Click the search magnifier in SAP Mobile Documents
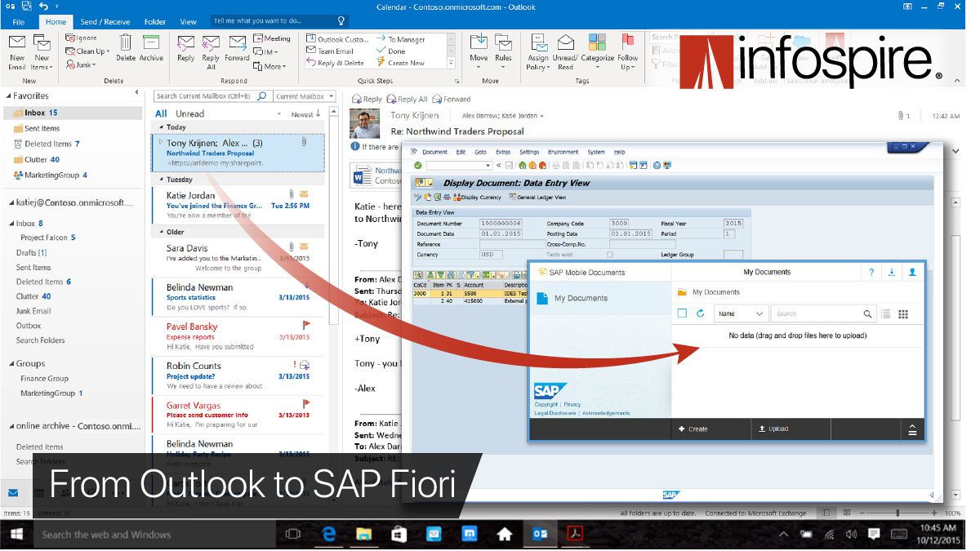 tap(867, 313)
